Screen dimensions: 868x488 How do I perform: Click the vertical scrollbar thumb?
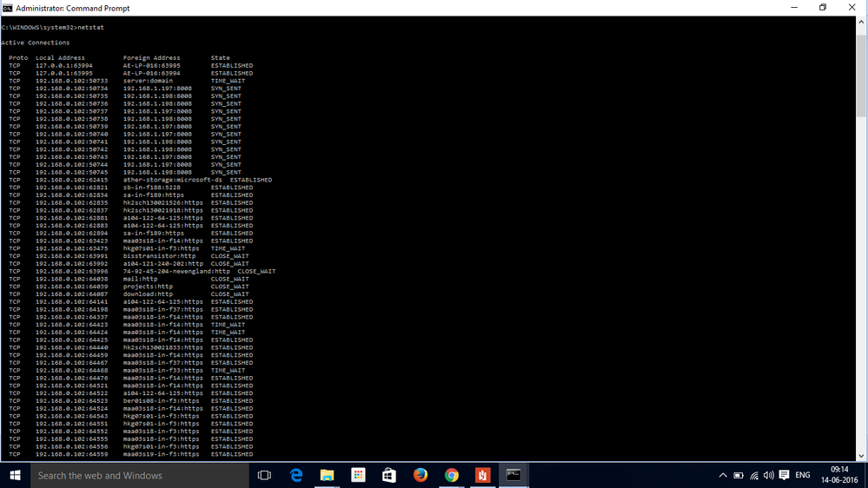click(x=861, y=75)
